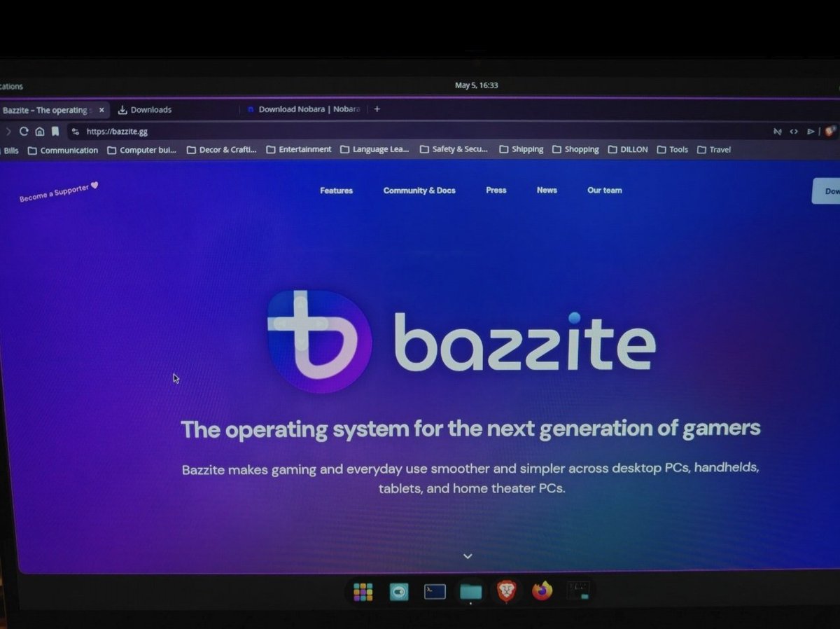Open the Shipping bookmarks folder

(x=521, y=149)
